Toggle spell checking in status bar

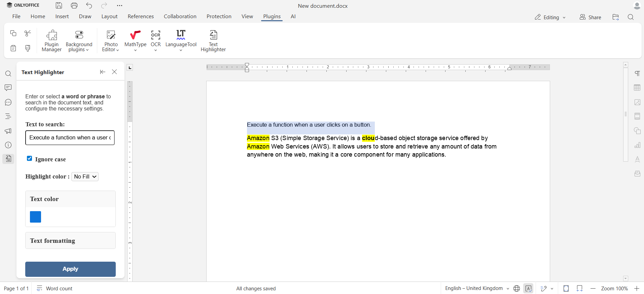[x=528, y=289]
